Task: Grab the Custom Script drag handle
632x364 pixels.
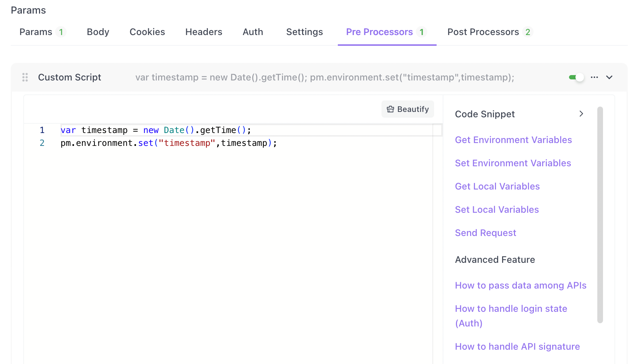Action: click(25, 77)
